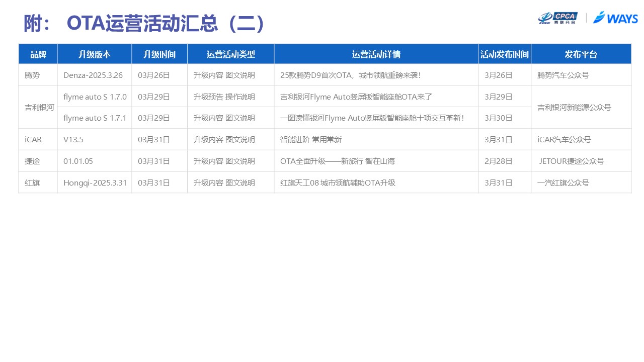Select 3月31日 publish date in the 红旗 row
This screenshot has height=362, width=644.
point(505,183)
